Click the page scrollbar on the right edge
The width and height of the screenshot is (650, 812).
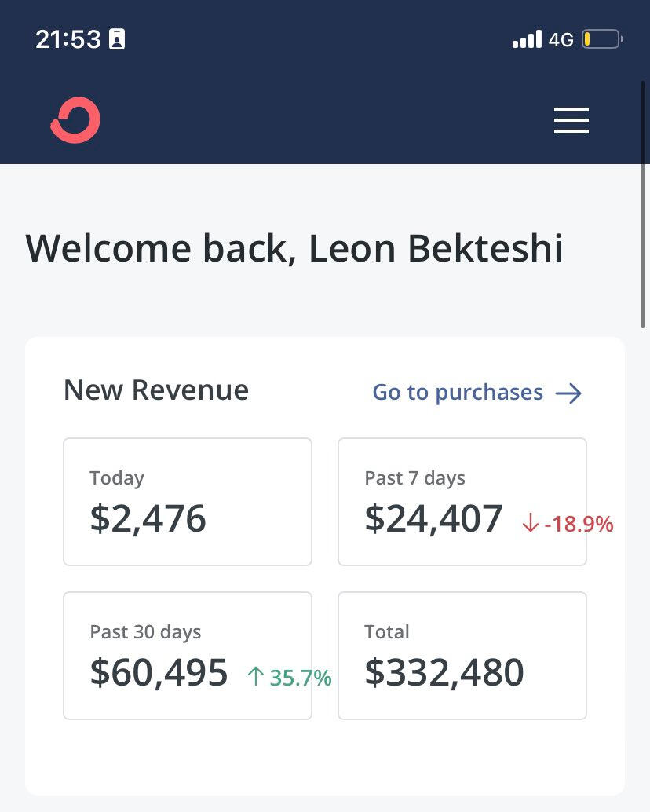[644, 204]
